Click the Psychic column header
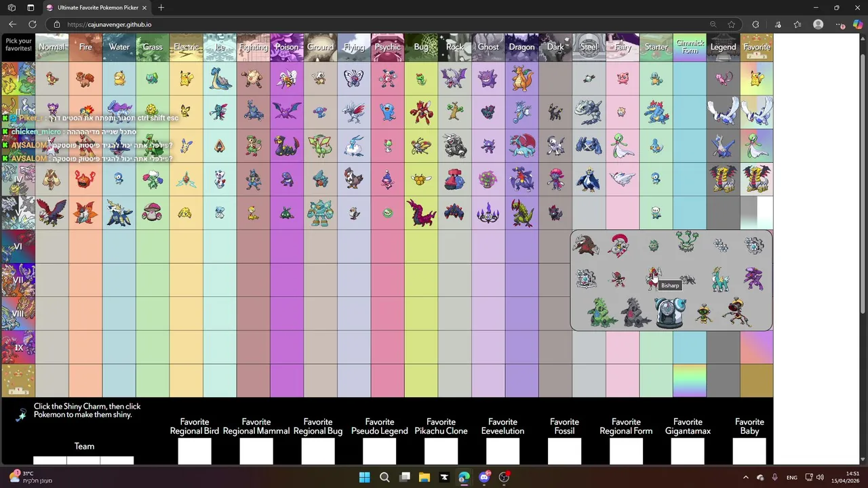868x488 pixels. (x=387, y=47)
